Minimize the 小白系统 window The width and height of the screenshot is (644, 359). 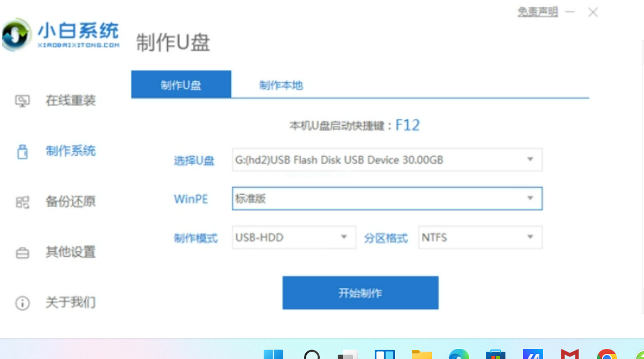pos(570,12)
